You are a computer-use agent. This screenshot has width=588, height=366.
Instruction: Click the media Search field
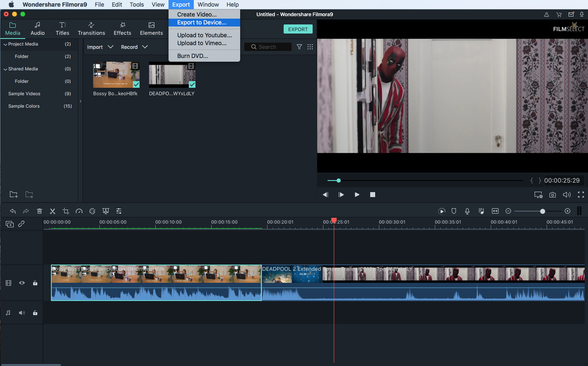pos(267,47)
